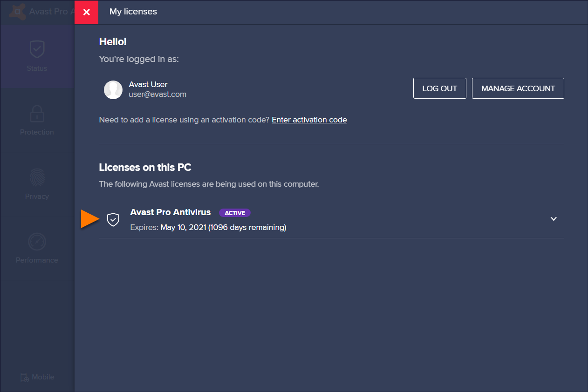This screenshot has height=392, width=588.
Task: Click the shield icon beside Avast Pro Antivirus
Action: [113, 219]
